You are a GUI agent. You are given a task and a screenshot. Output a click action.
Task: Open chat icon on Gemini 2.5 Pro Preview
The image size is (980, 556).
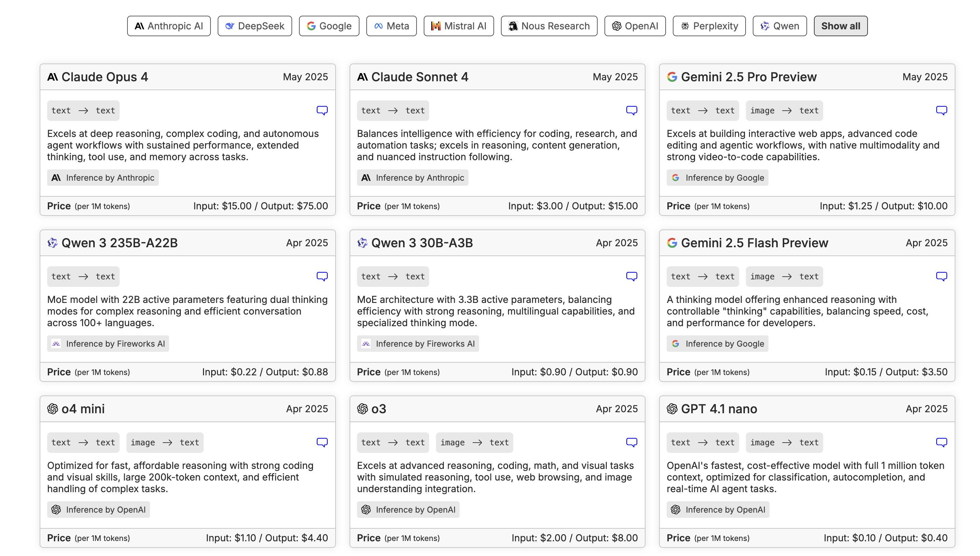[x=941, y=110]
